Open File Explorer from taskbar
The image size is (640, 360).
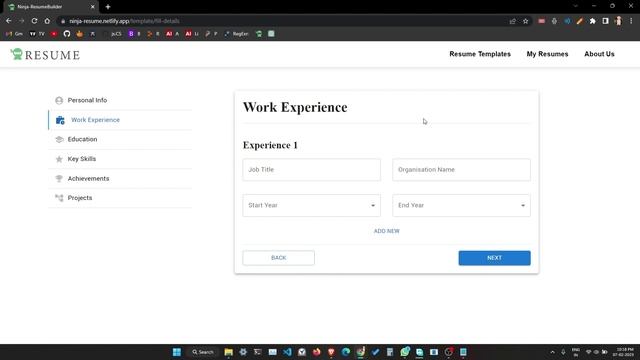[229, 352]
